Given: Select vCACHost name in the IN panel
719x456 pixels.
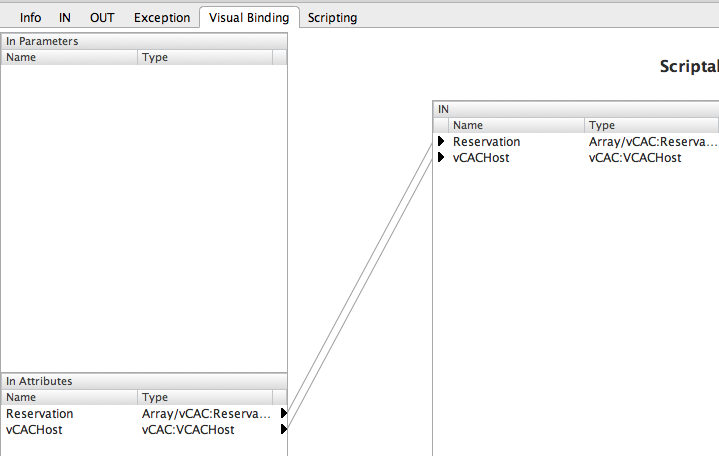Looking at the screenshot, I should pos(481,157).
